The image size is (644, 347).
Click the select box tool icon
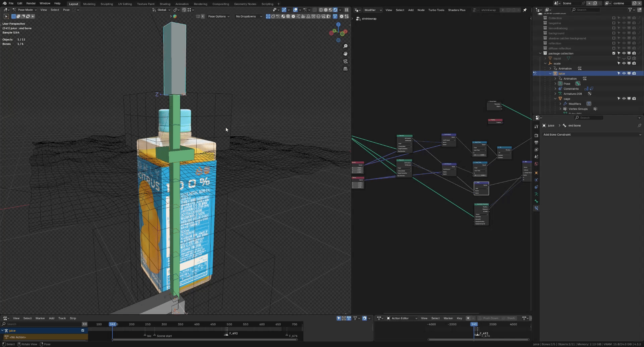pyautogui.click(x=6, y=16)
